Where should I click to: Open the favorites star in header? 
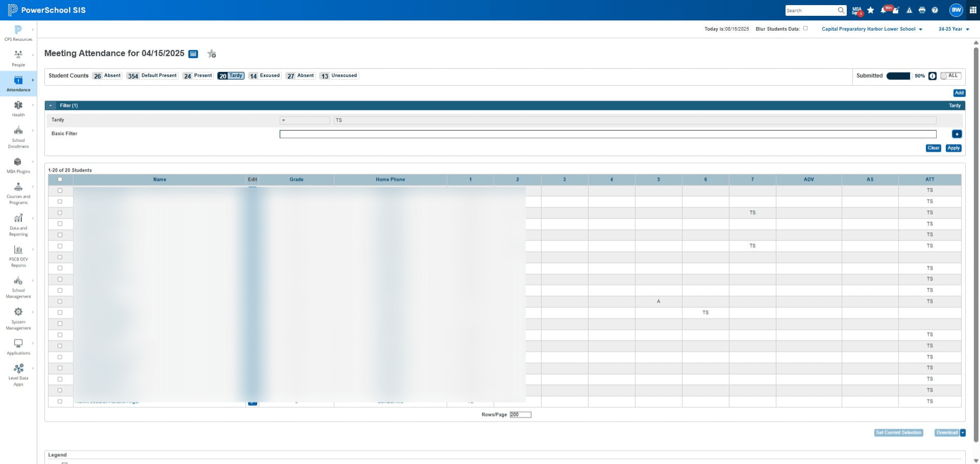tap(871, 10)
